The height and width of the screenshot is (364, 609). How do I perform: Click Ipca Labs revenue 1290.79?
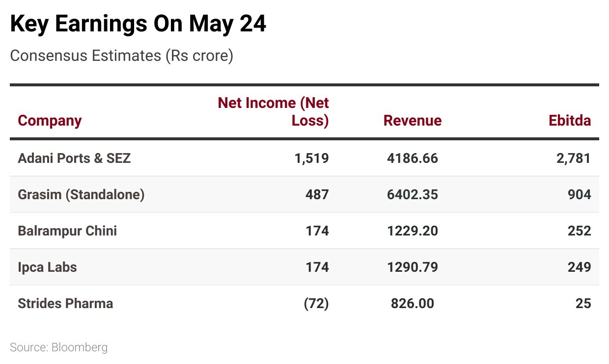[x=412, y=267]
